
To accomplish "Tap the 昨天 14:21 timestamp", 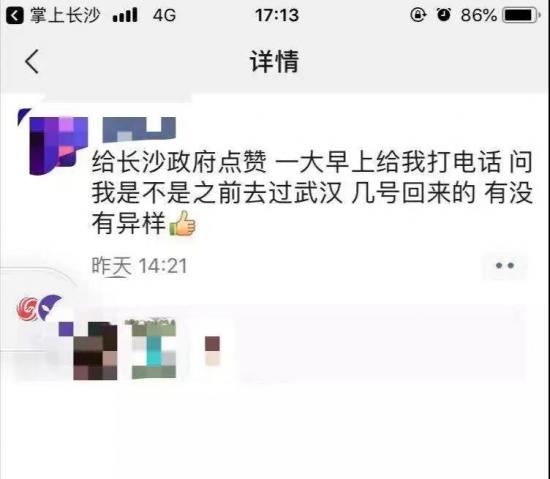I will click(x=139, y=266).
